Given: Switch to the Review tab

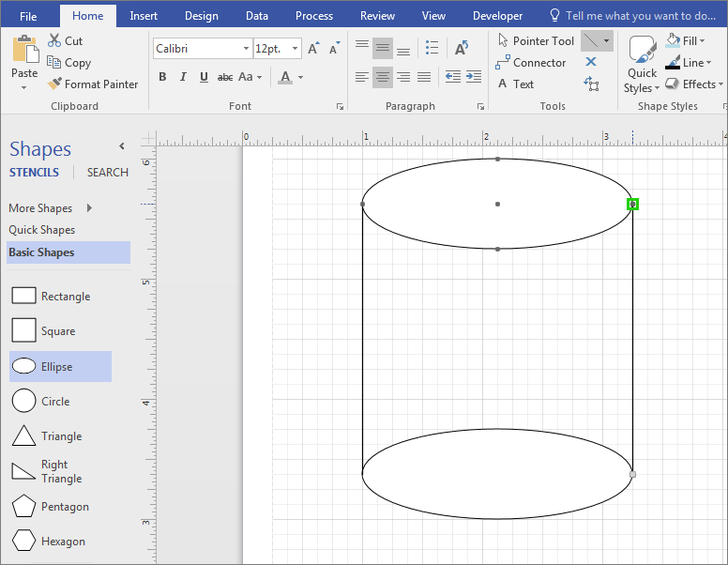Looking at the screenshot, I should tap(377, 16).
